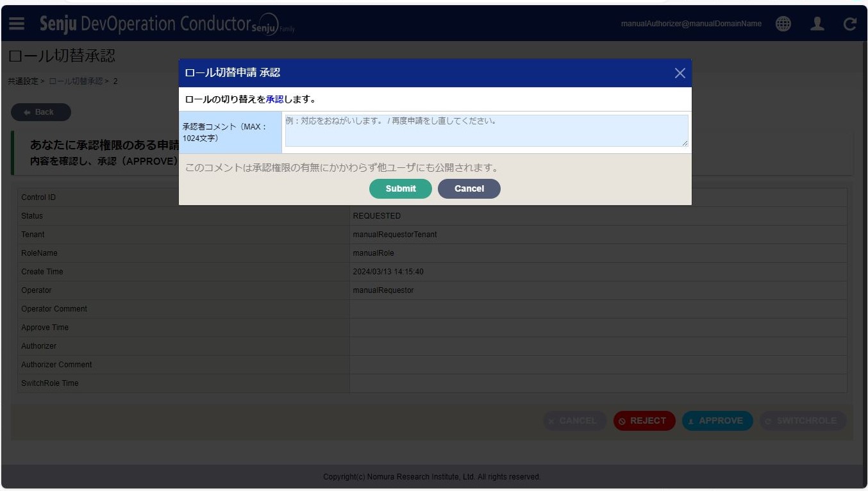The height and width of the screenshot is (491, 868).
Task: Click the SwitchRole Time row label
Action: pos(50,383)
